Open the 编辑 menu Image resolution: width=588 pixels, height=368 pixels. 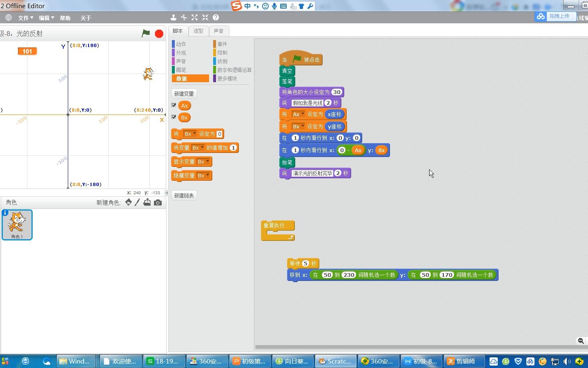pyautogui.click(x=46, y=18)
